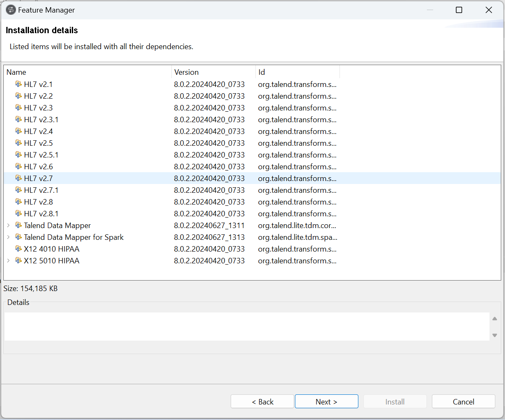Click the X12 4010 HIPAA feature icon
The image size is (505, 420).
18,249
